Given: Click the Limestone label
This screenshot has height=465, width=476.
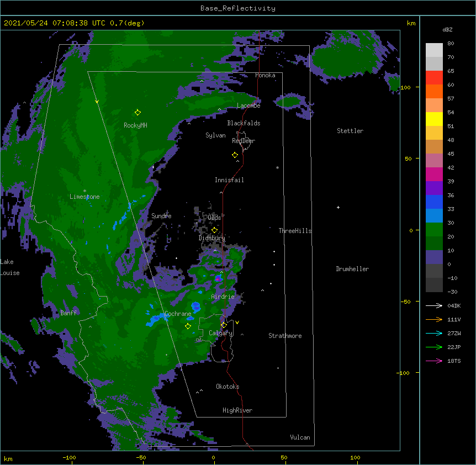Looking at the screenshot, I should (84, 197).
